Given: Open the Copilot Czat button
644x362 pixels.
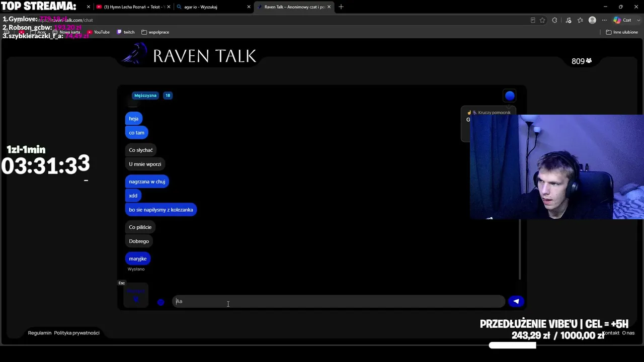Looking at the screenshot, I should pyautogui.click(x=622, y=20).
